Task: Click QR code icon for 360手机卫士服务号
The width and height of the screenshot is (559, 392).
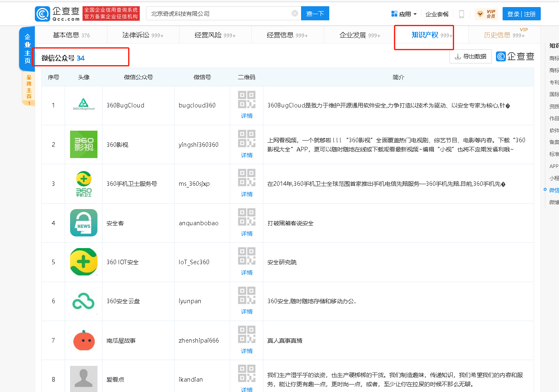Action: [247, 178]
